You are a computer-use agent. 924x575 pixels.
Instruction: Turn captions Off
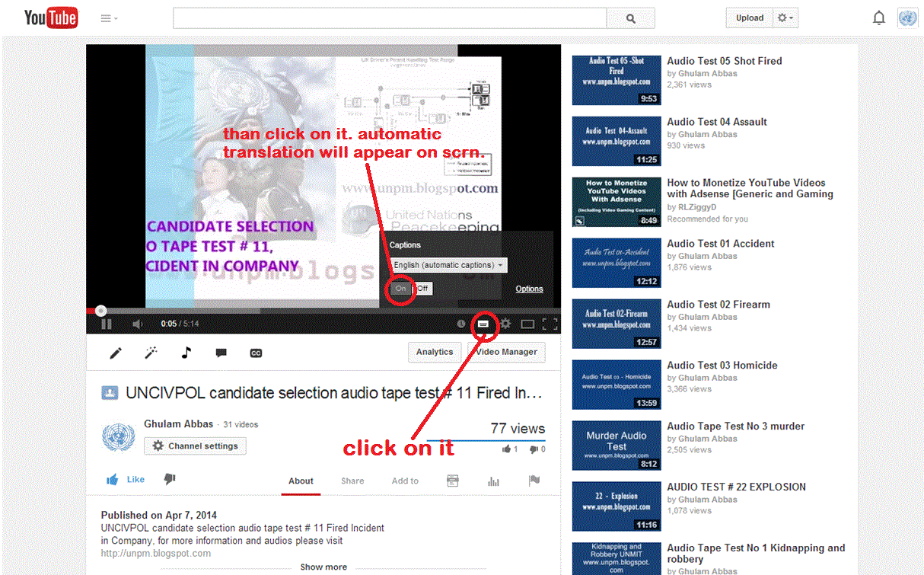pos(422,289)
